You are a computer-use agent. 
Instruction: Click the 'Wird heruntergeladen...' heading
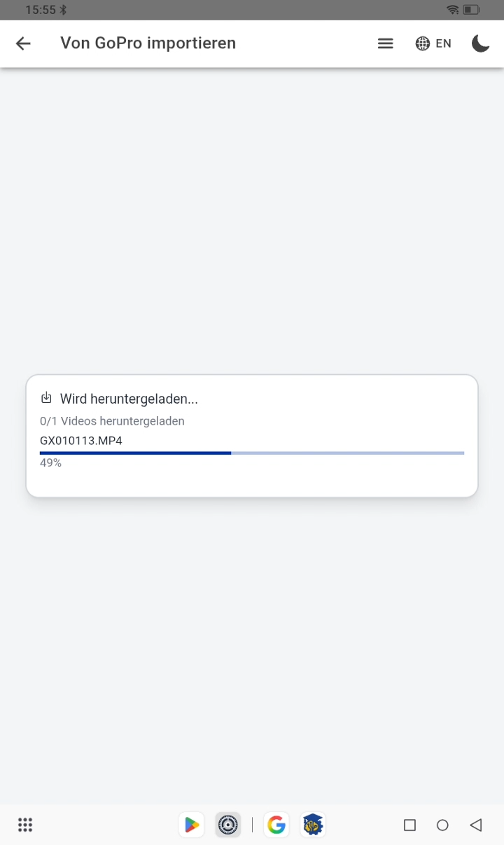click(x=129, y=399)
